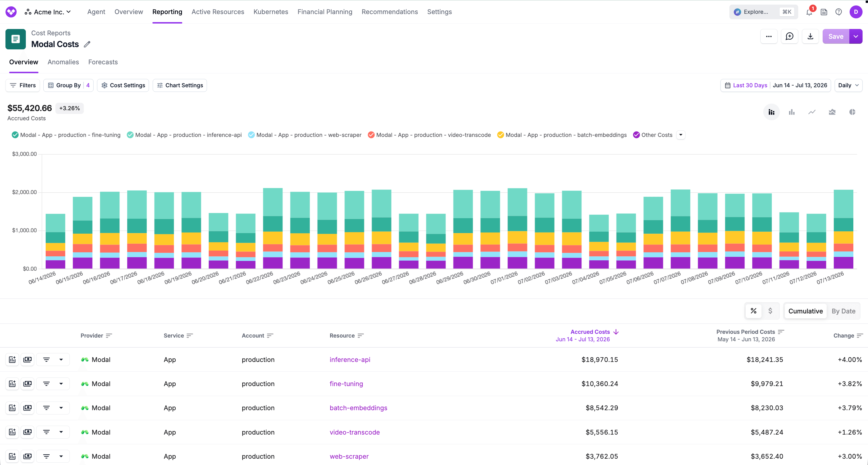Viewport: 868px width, 465px height.
Task: Open the notifications bell
Action: (x=809, y=12)
